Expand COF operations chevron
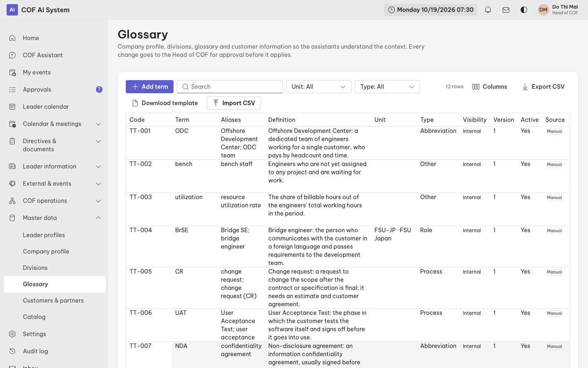Viewport: 588px width, 368px height. (98, 201)
